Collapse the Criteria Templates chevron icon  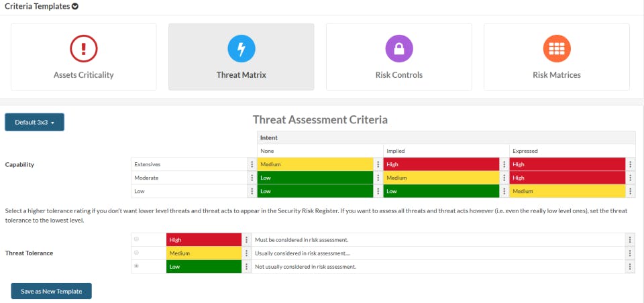tap(75, 7)
